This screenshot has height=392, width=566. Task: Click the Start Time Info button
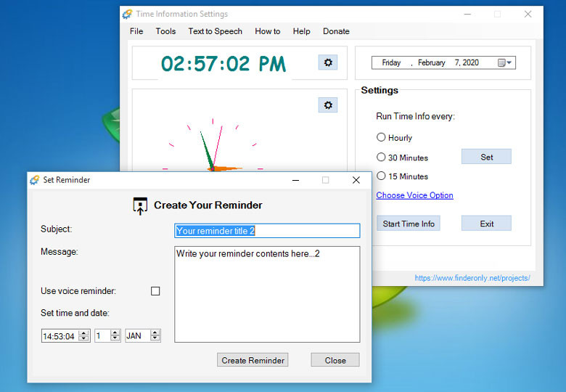tap(409, 224)
